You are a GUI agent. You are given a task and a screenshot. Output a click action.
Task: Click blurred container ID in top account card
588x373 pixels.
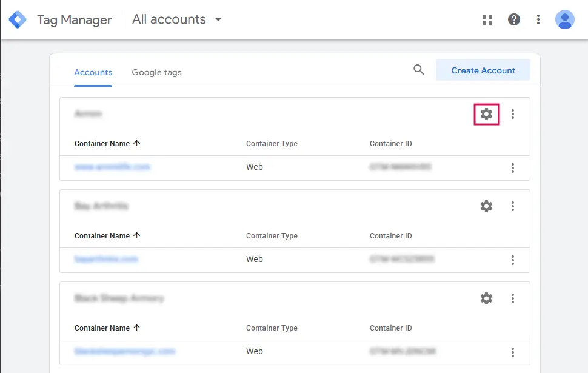click(x=401, y=167)
